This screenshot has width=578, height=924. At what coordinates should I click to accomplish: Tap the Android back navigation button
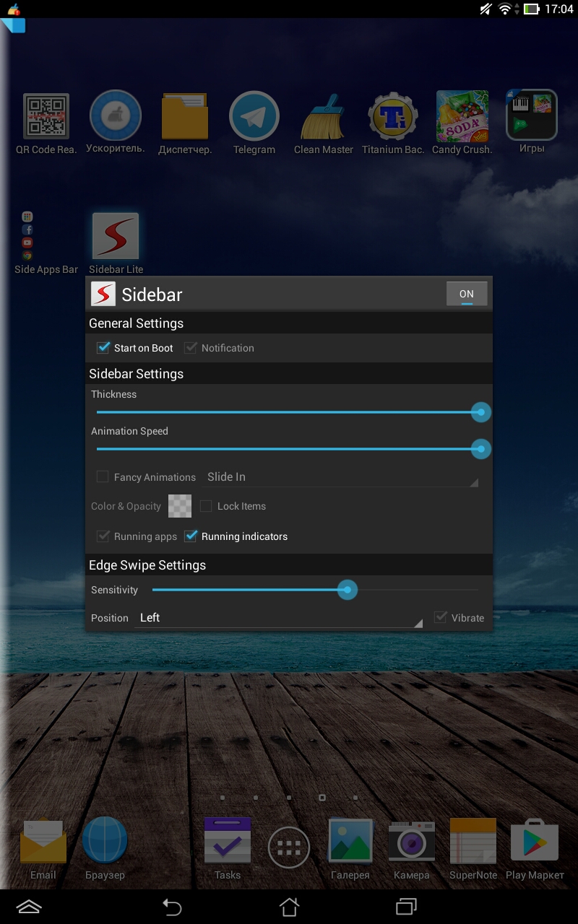[x=172, y=907]
